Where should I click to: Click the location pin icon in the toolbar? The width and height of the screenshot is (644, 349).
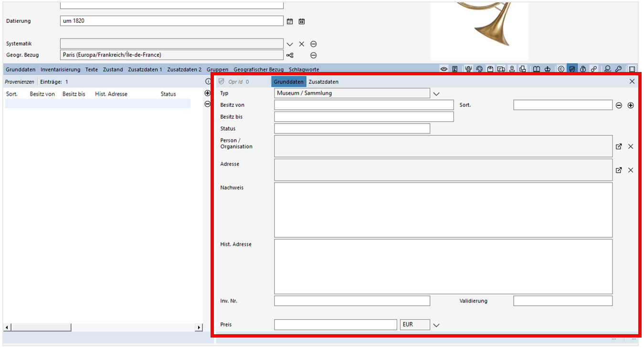click(x=512, y=69)
